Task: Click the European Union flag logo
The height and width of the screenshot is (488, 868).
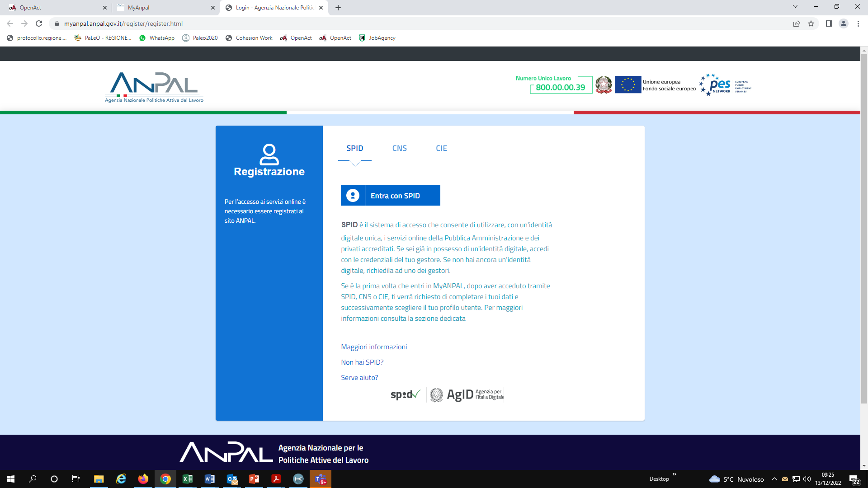Action: [628, 84]
